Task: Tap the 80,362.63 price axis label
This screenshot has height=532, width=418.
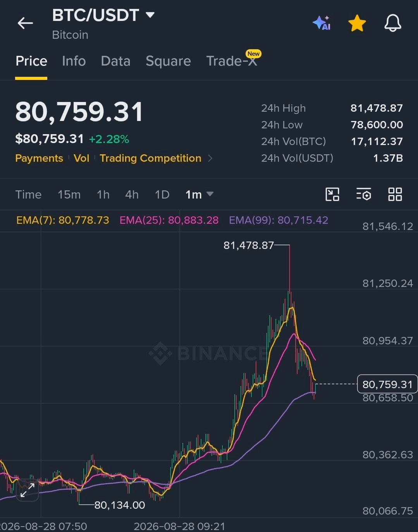Action: (x=387, y=454)
